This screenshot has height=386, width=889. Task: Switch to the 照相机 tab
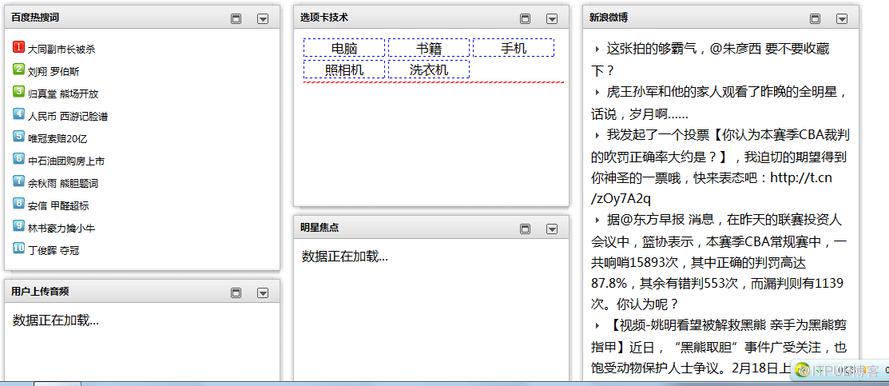[344, 70]
